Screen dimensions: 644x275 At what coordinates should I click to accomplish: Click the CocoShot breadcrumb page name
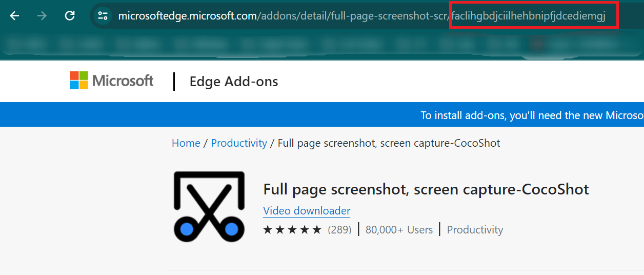click(389, 143)
